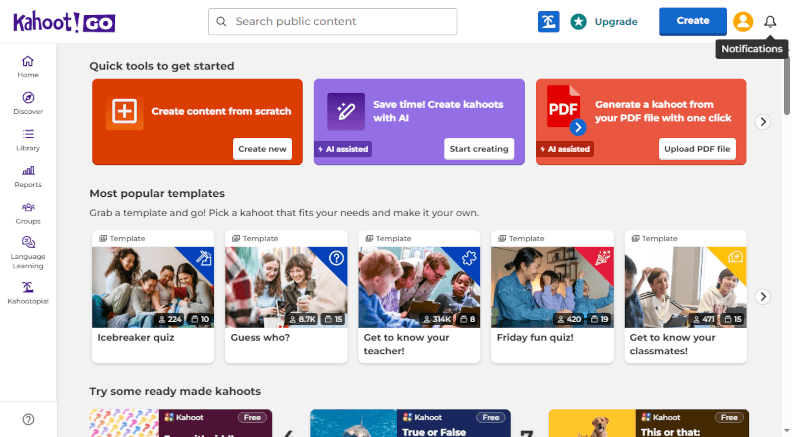Click the Guess who? title

click(260, 337)
